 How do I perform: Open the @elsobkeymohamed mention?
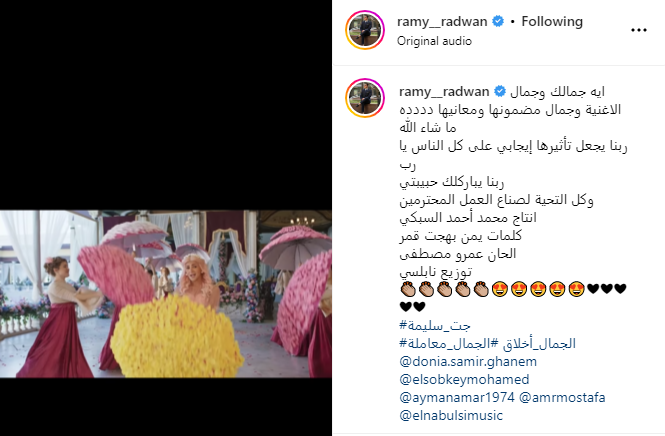click(x=464, y=379)
